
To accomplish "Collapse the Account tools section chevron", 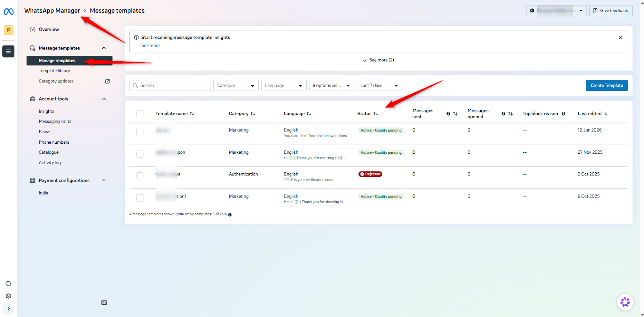I will tap(104, 99).
